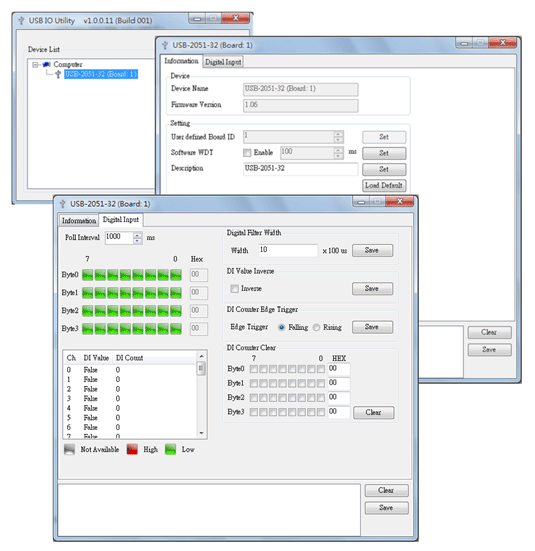Check Byte2 bit 0 counter clear box
Screen dimensions: 535x551
pyautogui.click(x=321, y=398)
